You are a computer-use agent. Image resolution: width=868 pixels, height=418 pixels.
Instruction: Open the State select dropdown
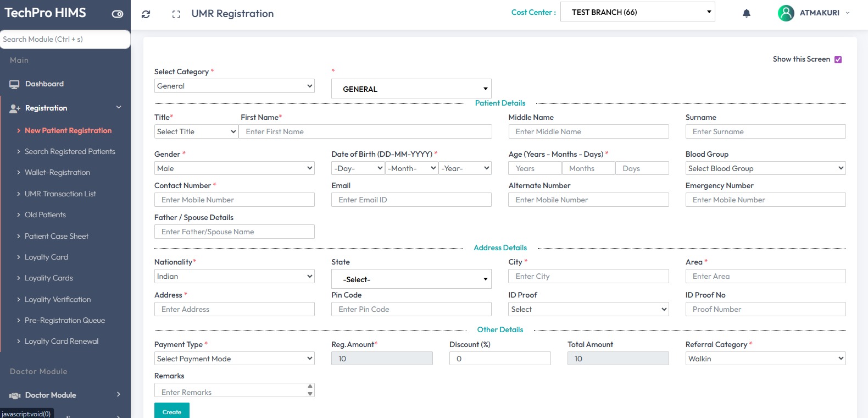(x=411, y=279)
